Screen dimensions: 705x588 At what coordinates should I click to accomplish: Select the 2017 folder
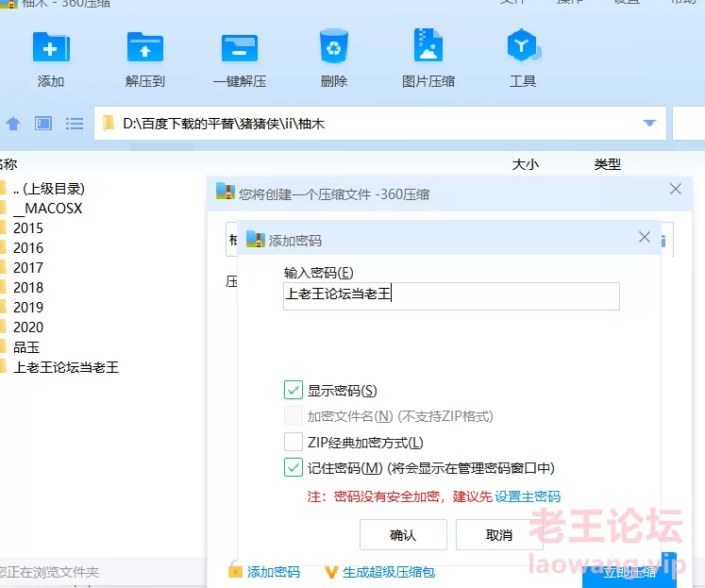point(28,268)
